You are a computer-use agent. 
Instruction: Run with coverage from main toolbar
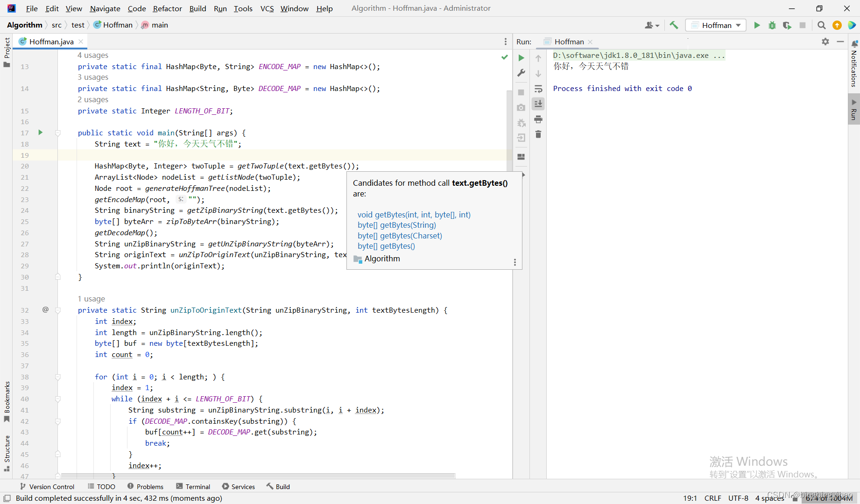787,25
